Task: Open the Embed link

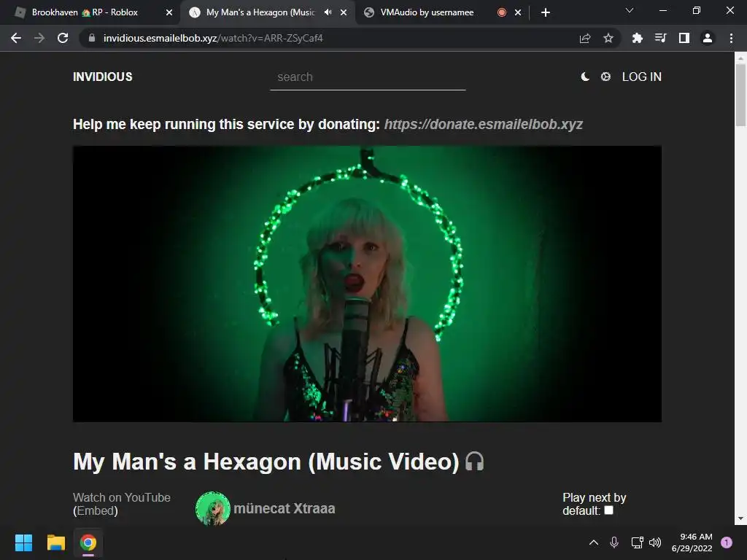Action: tap(96, 511)
